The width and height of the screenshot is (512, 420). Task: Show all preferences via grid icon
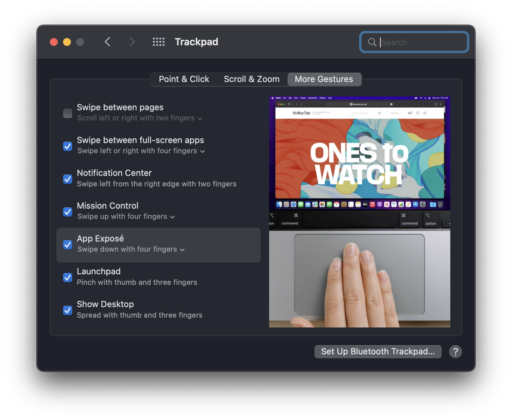pos(159,42)
